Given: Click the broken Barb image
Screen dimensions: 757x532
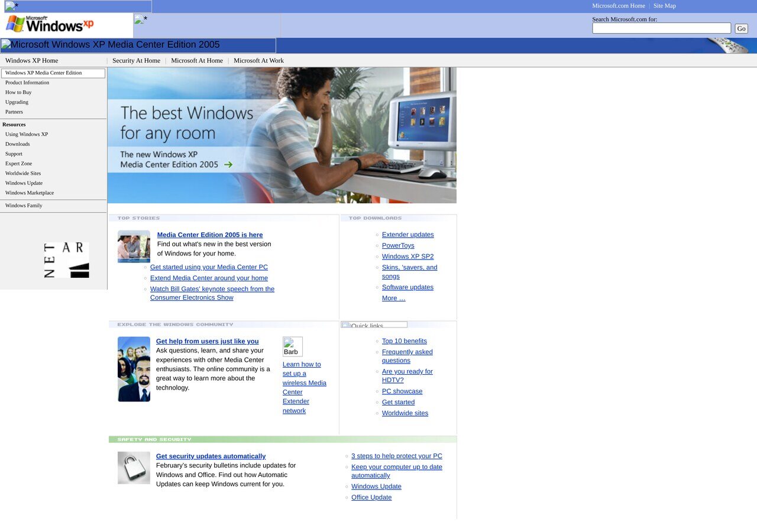Looking at the screenshot, I should tap(292, 346).
